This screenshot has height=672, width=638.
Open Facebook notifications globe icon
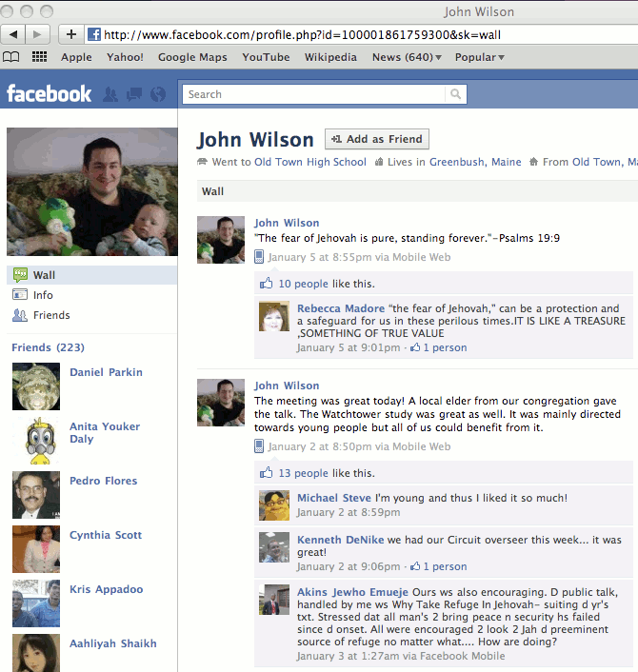(x=158, y=94)
